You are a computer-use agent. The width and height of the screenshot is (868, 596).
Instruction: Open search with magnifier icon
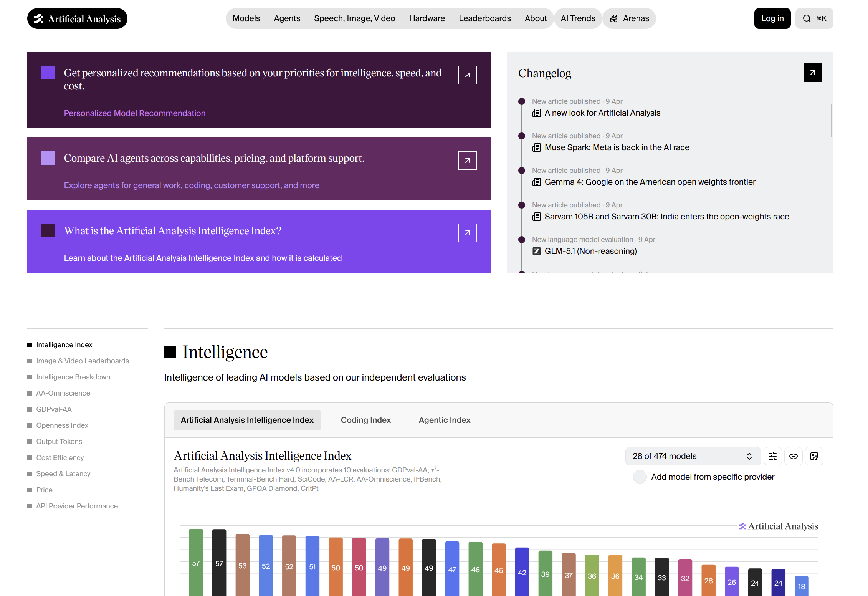point(807,18)
